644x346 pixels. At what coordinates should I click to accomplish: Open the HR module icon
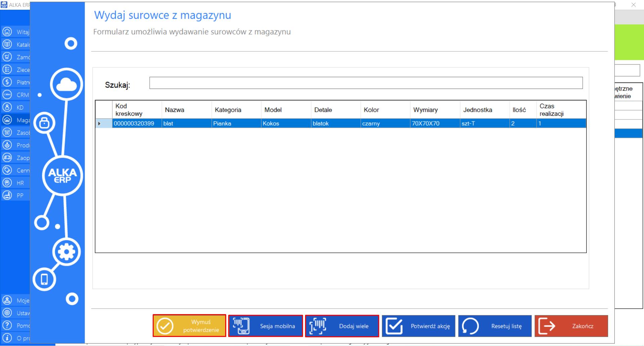[x=7, y=183]
